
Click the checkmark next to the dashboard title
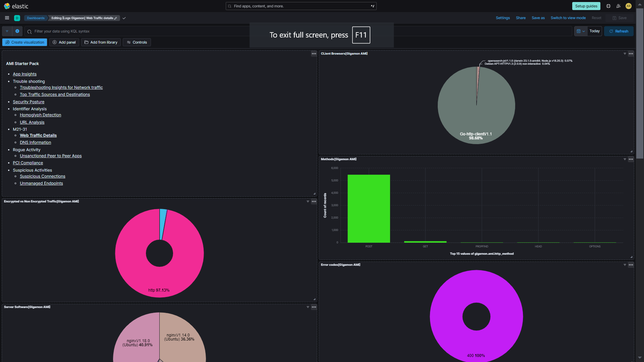click(x=124, y=18)
